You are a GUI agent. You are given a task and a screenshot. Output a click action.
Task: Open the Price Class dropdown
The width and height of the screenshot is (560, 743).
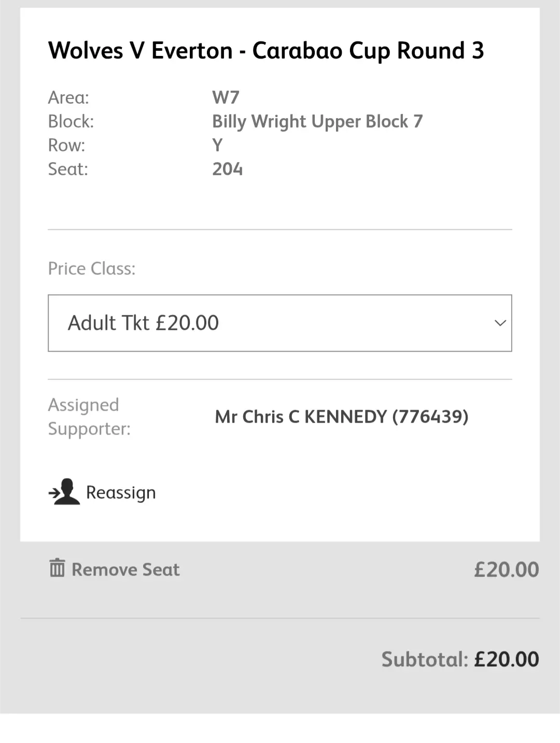pos(279,323)
